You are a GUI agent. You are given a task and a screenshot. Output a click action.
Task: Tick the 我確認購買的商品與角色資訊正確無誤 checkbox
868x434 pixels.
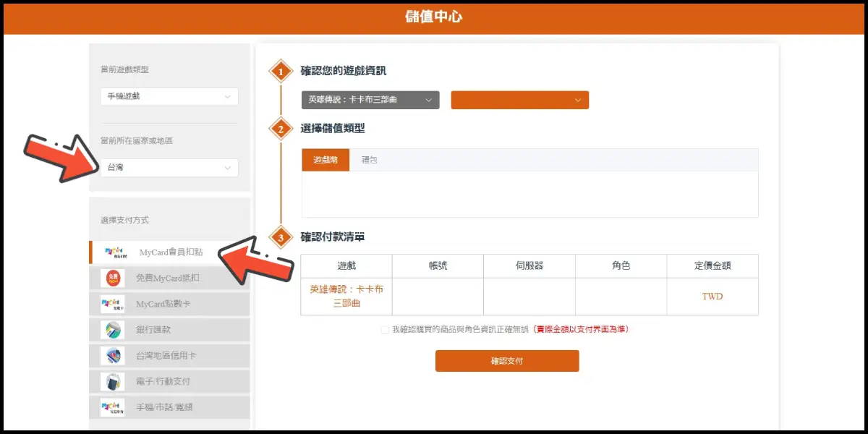coord(385,330)
